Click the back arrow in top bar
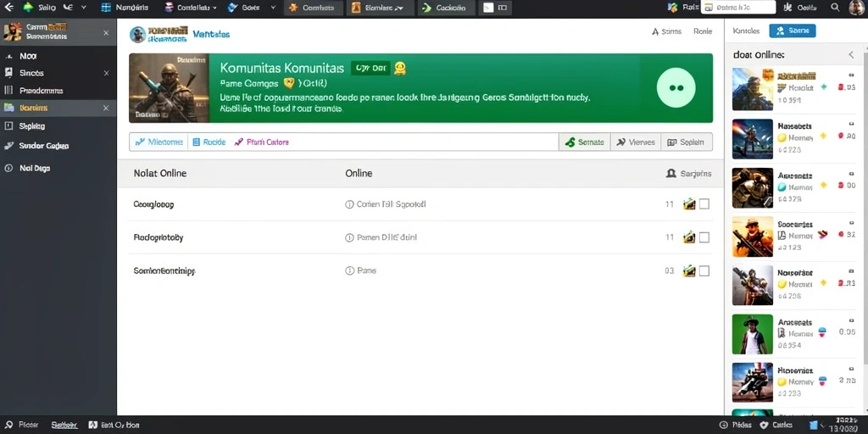868x434 pixels. point(8,8)
